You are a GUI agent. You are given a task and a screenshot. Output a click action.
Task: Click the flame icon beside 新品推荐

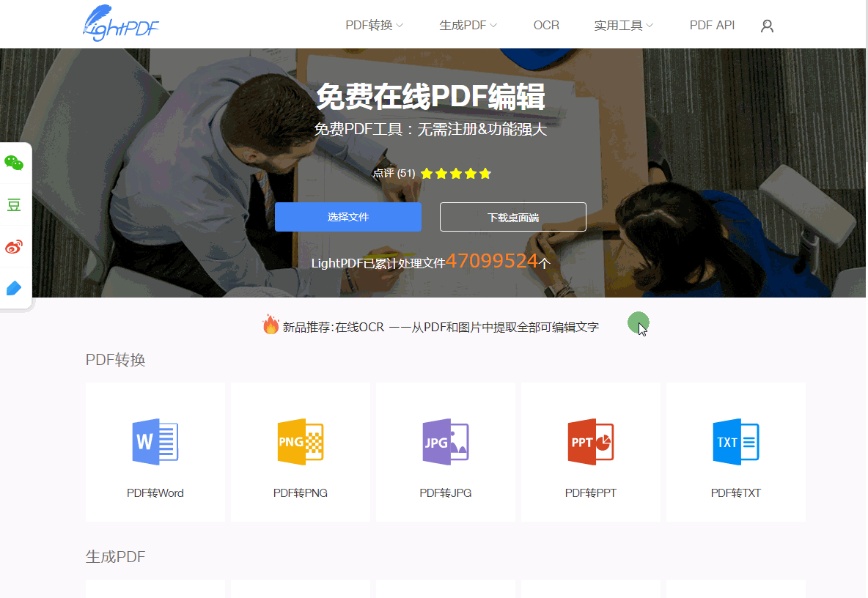(271, 324)
